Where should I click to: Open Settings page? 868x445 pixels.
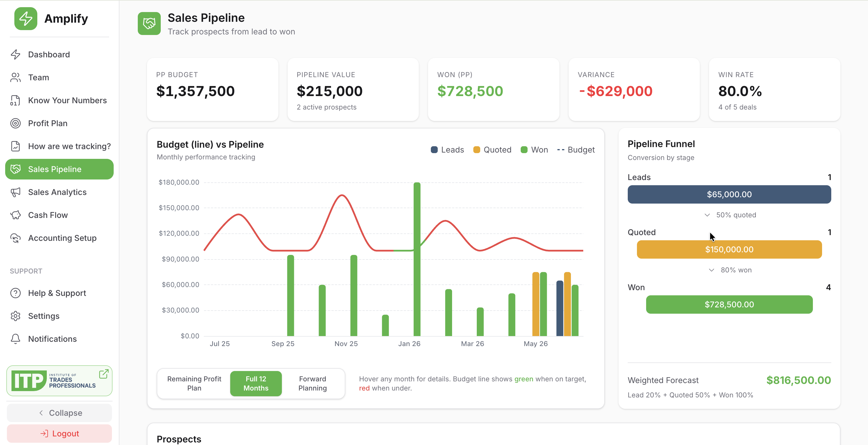[x=59, y=316]
